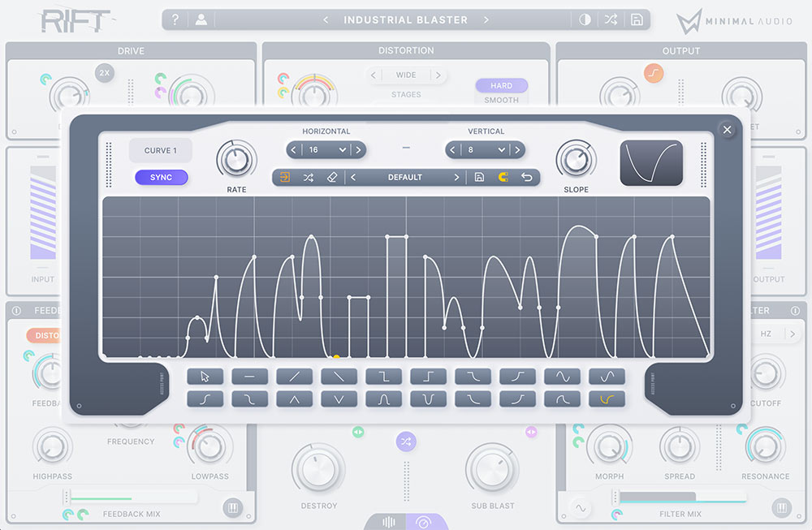Select the sine wave curve shape preset
The image size is (812, 530).
[562, 376]
